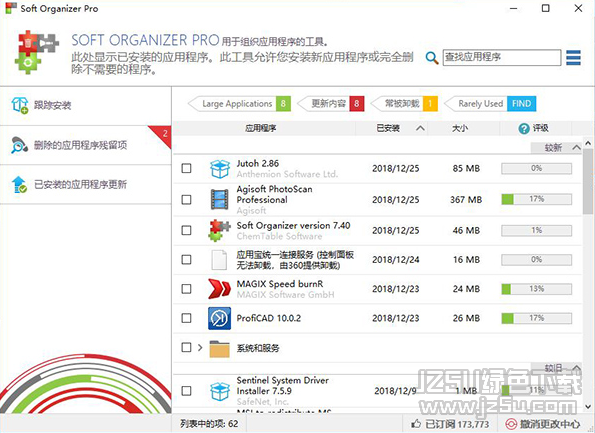Click the 跟踪安装 box icon
This screenshot has height=433, width=595.
coord(20,105)
